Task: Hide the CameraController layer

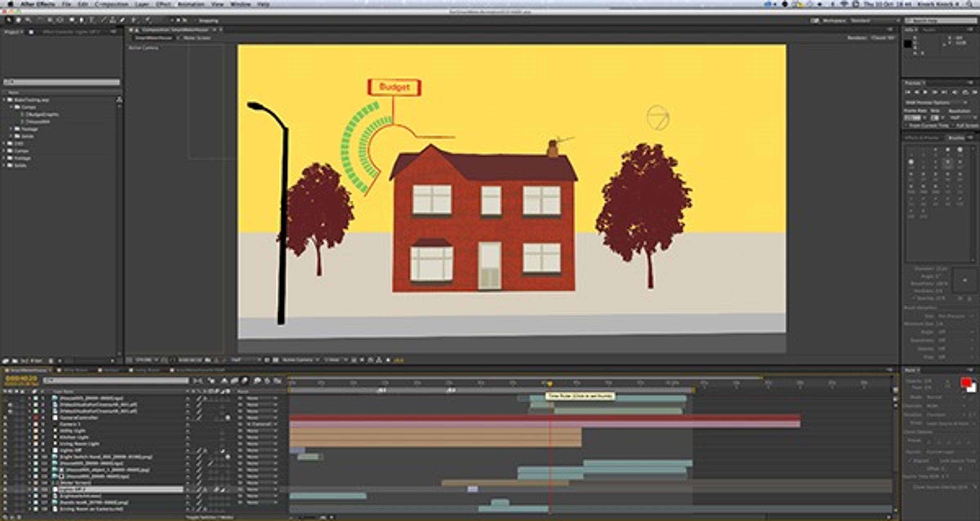Action: coord(5,417)
